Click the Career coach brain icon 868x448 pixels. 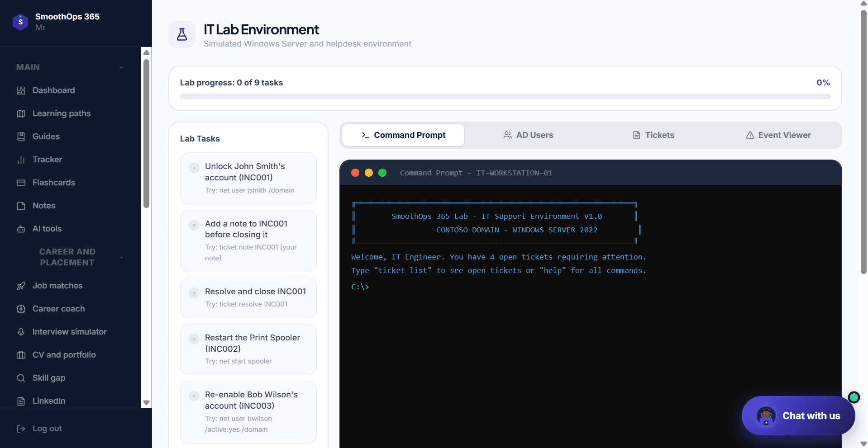pyautogui.click(x=21, y=309)
